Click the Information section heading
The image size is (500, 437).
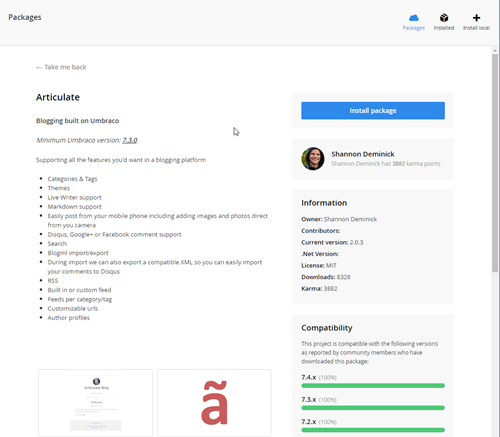(x=324, y=203)
